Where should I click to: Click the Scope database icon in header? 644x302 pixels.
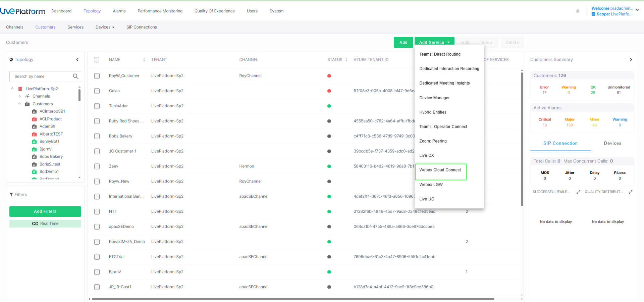coord(593,14)
